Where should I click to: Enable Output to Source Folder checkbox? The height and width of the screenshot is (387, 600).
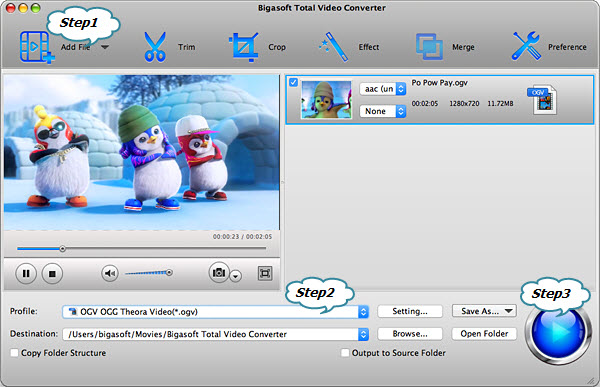[x=345, y=353]
